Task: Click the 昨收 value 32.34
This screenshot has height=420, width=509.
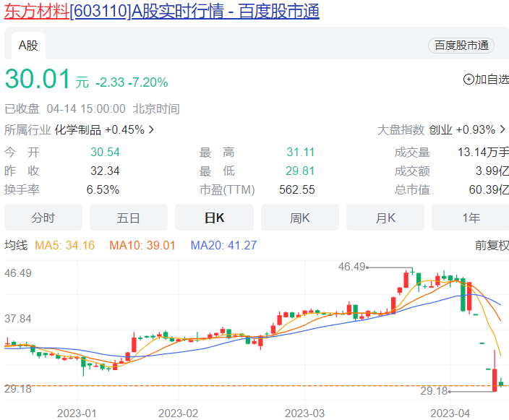Action: pyautogui.click(x=105, y=171)
